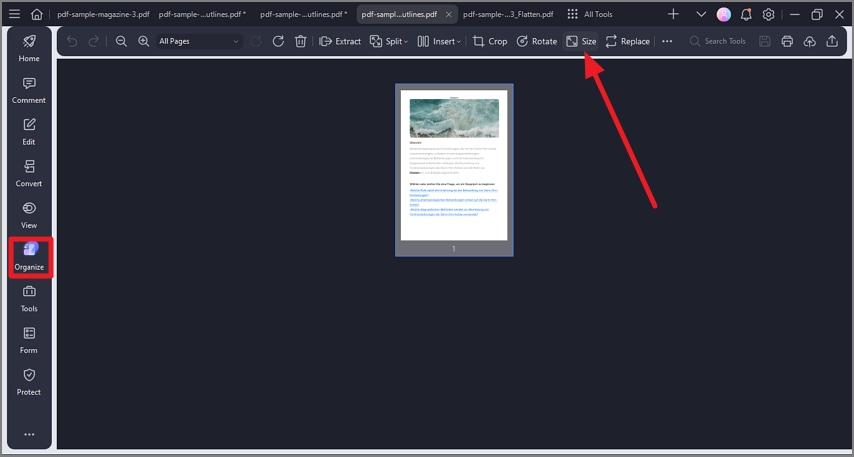
Task: Open Protect in sidebar
Action: coord(29,382)
